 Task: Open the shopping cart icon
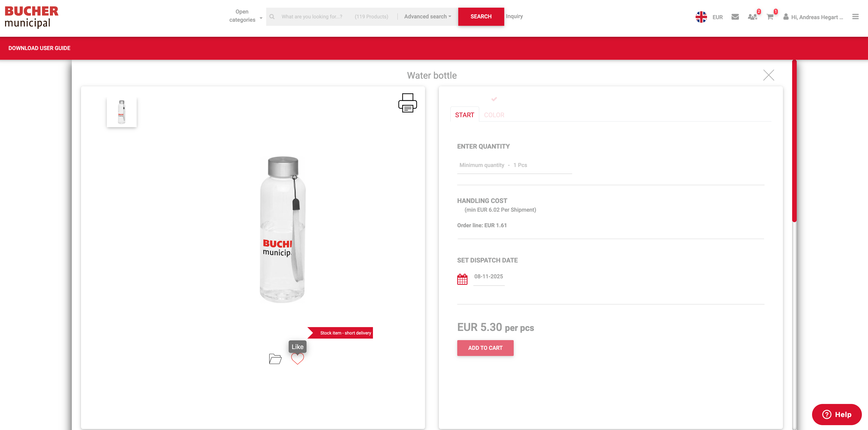tap(770, 17)
